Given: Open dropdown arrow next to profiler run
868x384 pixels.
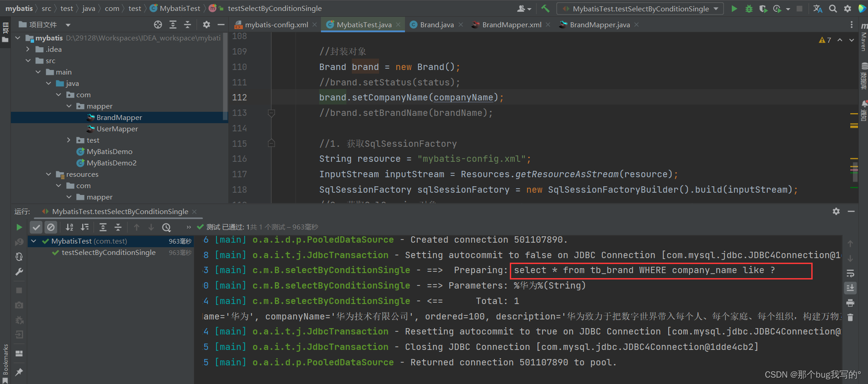Looking at the screenshot, I should click(788, 9).
